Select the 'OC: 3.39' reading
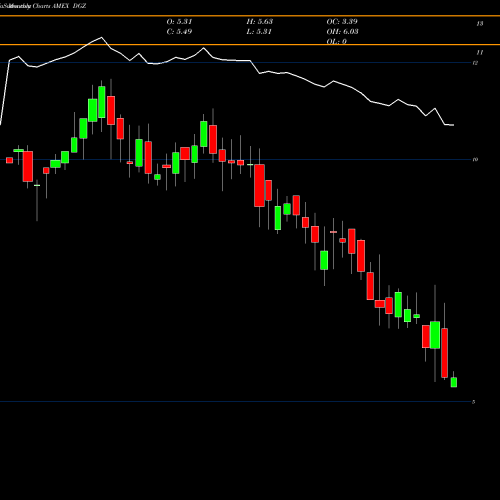This screenshot has height=500, width=500. click(342, 22)
